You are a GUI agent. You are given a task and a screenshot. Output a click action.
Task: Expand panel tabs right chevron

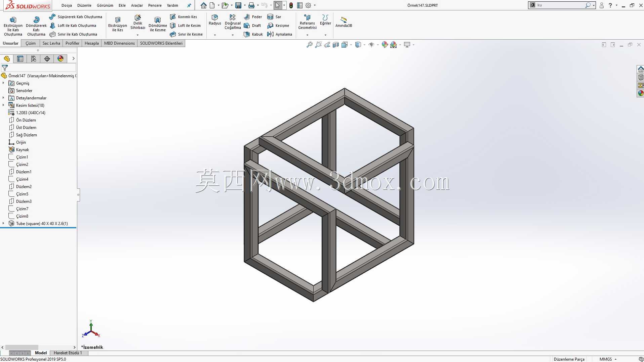pos(73,58)
